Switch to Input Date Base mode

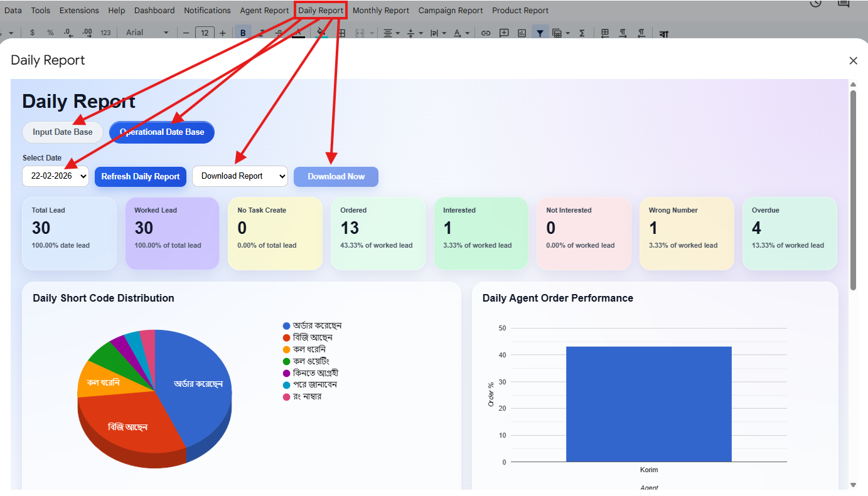click(63, 132)
